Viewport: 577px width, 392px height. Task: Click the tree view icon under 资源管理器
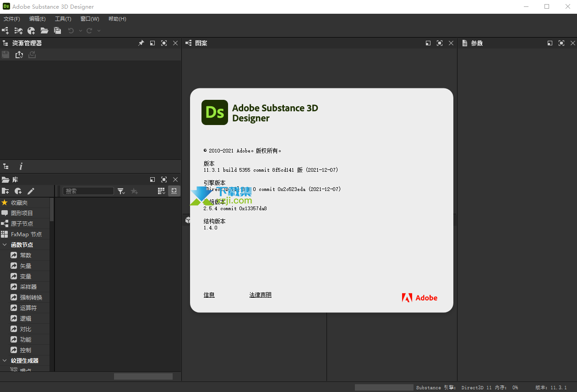[x=6, y=167]
